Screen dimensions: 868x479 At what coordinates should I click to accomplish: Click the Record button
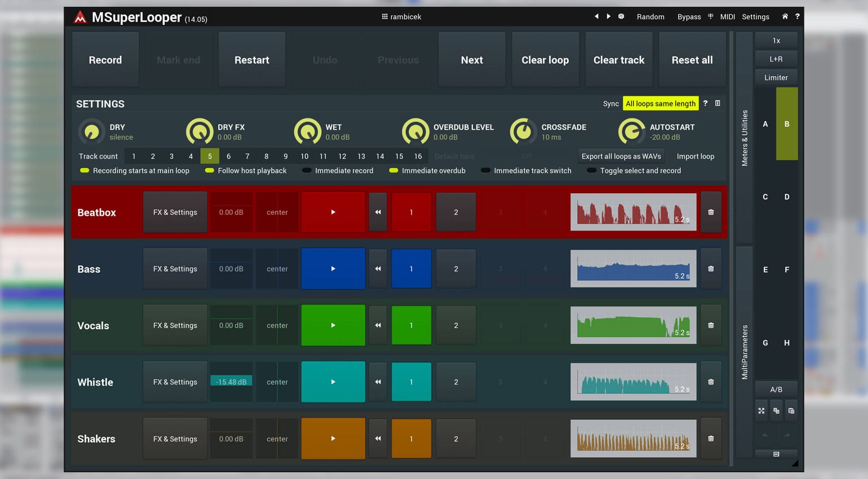coord(105,60)
